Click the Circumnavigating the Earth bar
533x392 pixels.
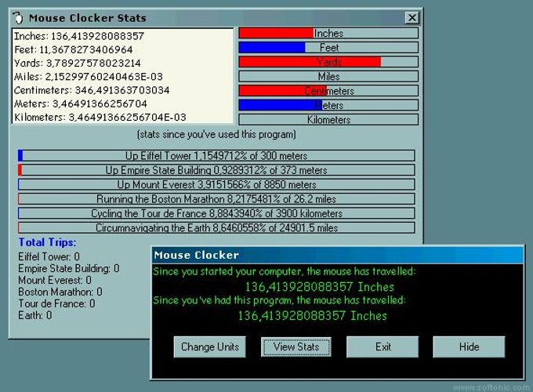tap(216, 228)
